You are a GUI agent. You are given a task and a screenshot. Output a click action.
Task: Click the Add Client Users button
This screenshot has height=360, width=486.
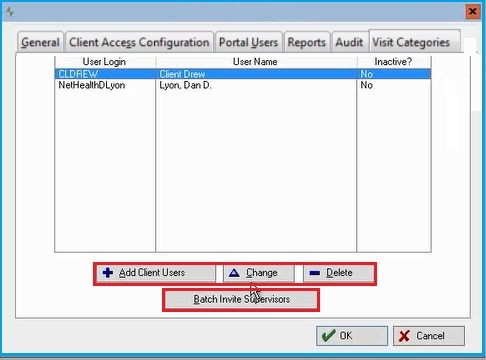click(x=156, y=273)
